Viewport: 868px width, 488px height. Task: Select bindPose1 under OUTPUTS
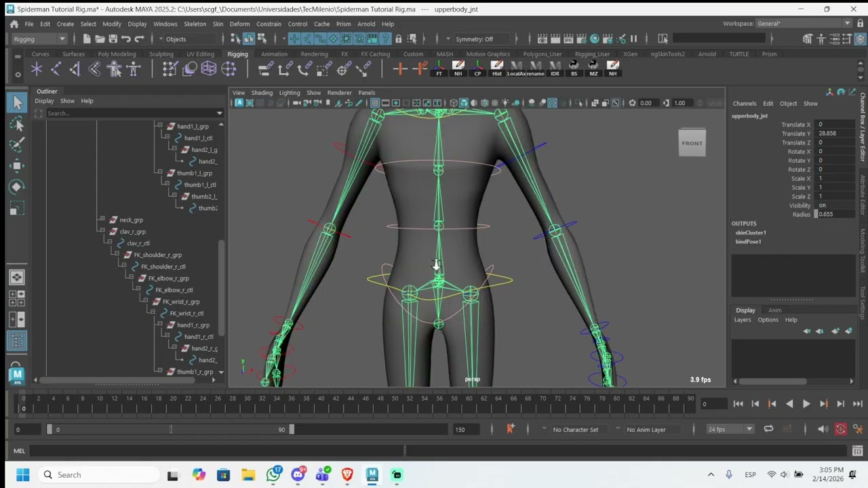coord(748,241)
